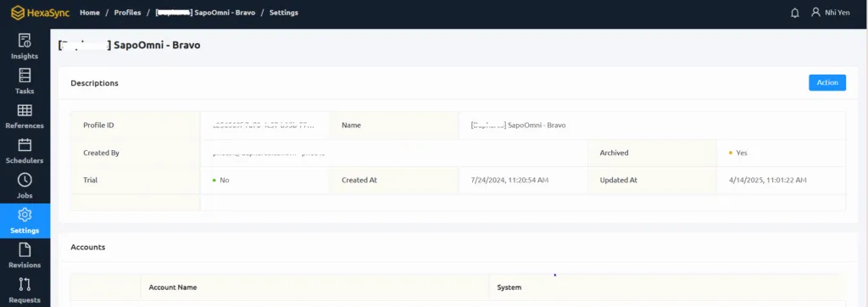Click the Descriptions section heading
Screen dimensions: 868x307
pyautogui.click(x=95, y=83)
